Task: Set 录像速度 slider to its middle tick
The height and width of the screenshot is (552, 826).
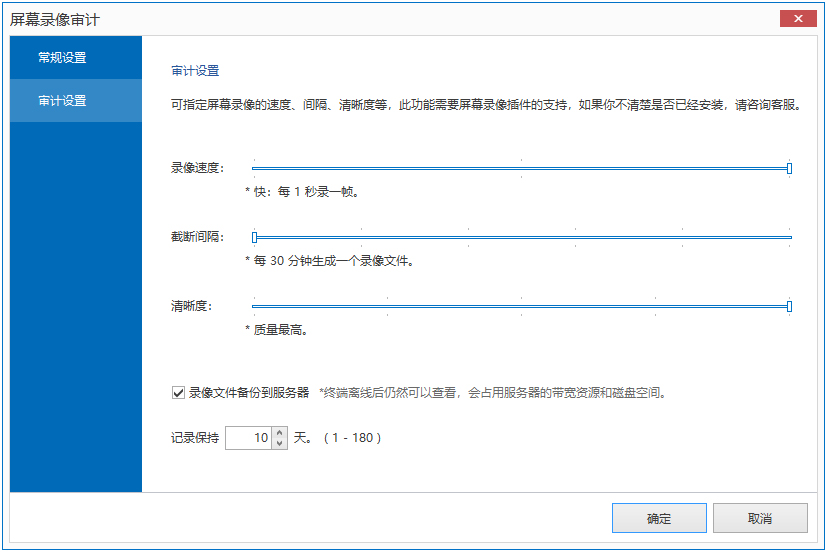Action: coord(522,168)
